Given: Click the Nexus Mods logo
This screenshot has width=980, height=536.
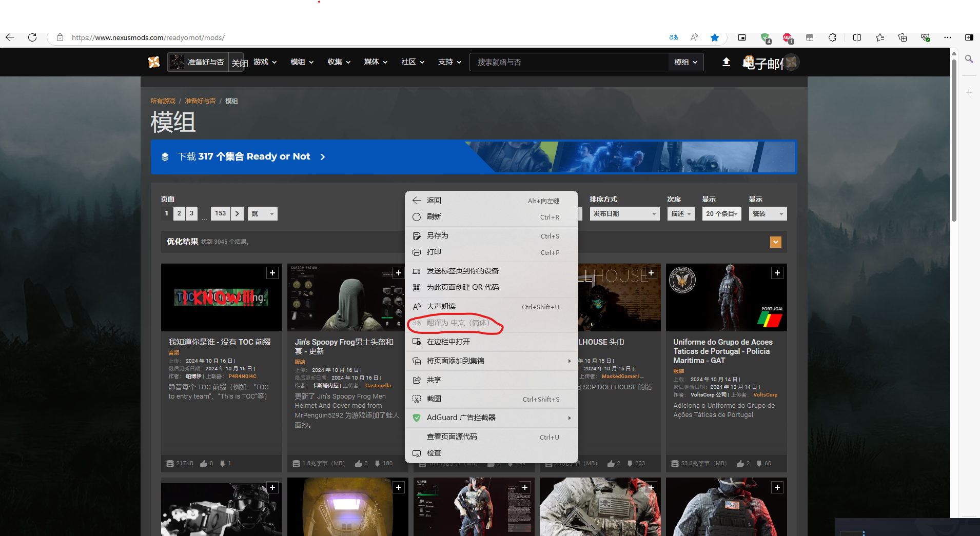Looking at the screenshot, I should (154, 62).
